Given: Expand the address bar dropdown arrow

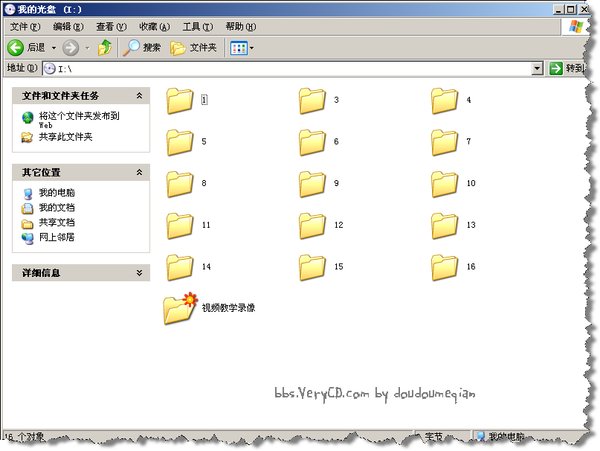Looking at the screenshot, I should (x=538, y=68).
